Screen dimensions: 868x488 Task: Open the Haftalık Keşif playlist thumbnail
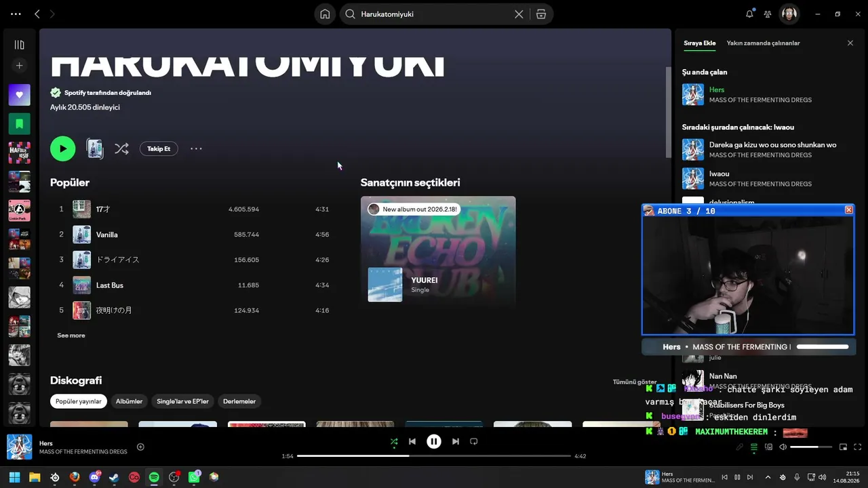tap(19, 153)
